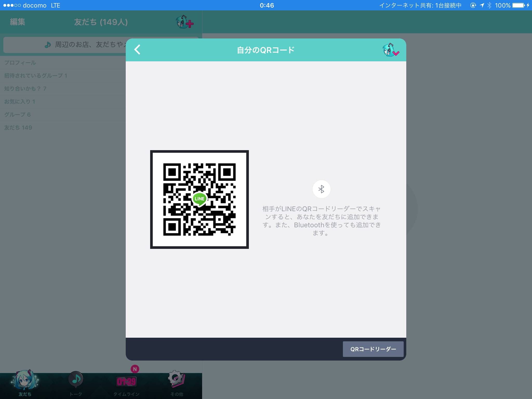532x399 pixels.
Task: Tap the N badge above タイムライン
Action: click(135, 369)
